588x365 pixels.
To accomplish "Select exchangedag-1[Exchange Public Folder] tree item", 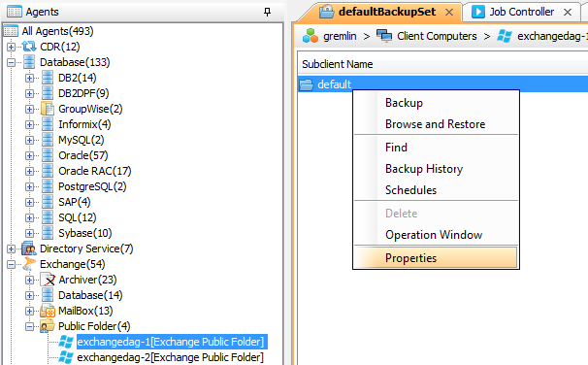I will pos(170,342).
